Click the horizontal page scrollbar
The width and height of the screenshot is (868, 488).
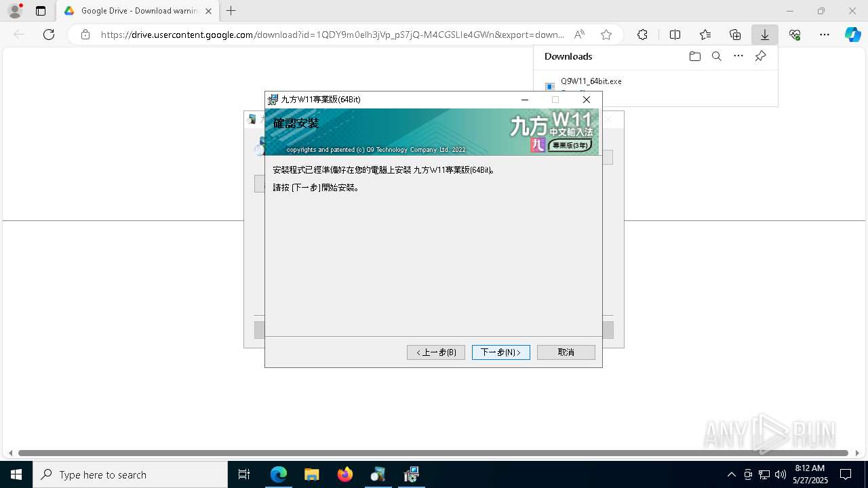tap(433, 453)
